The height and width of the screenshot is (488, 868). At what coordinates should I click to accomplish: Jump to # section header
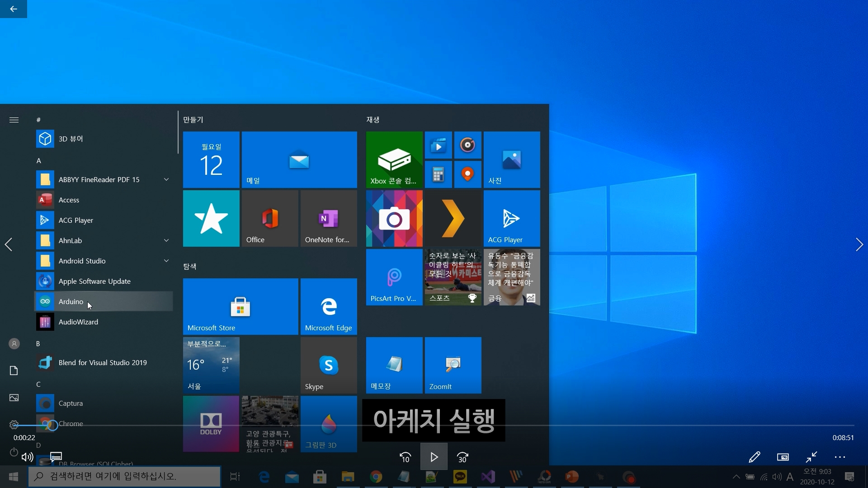coord(38,120)
